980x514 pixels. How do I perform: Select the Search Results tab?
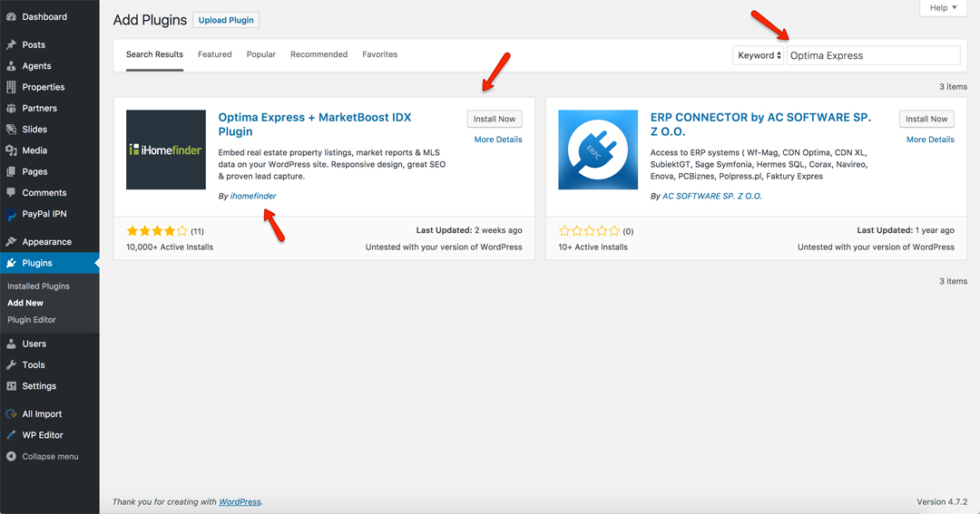pyautogui.click(x=154, y=54)
